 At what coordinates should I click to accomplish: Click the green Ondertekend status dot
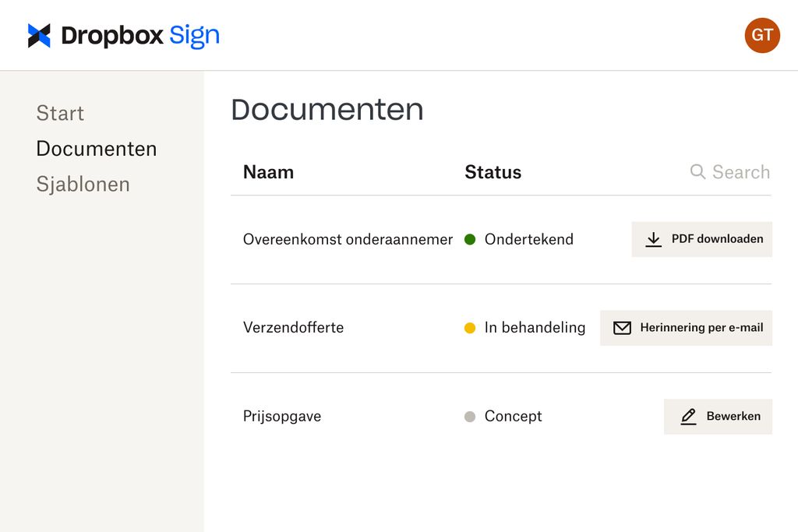click(470, 240)
